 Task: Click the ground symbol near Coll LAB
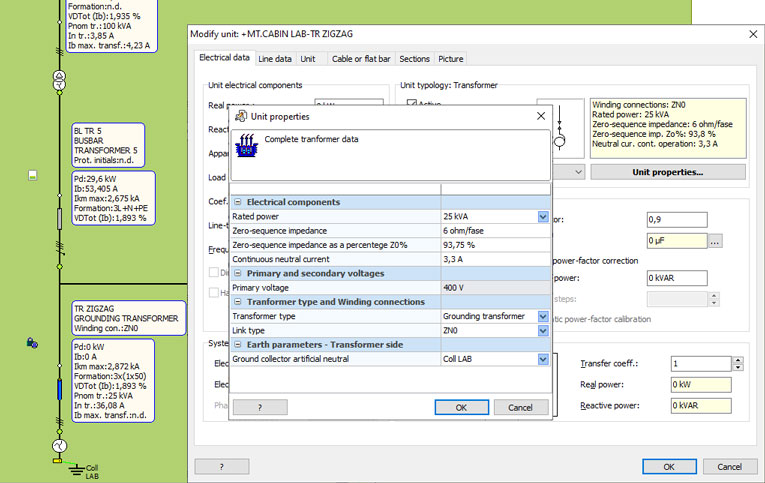pyautogui.click(x=72, y=466)
